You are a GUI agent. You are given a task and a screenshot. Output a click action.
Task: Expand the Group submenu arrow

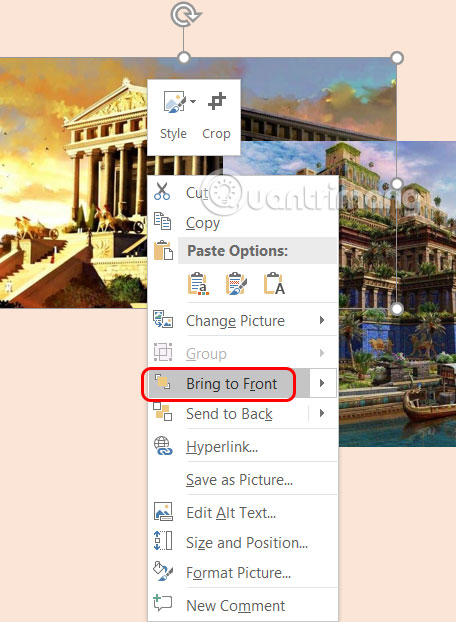(322, 353)
